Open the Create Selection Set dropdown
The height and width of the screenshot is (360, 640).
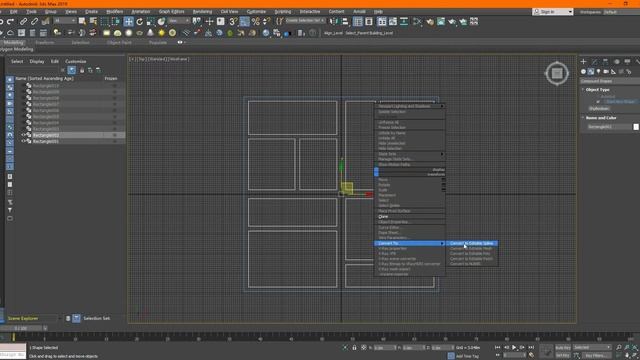(x=305, y=20)
